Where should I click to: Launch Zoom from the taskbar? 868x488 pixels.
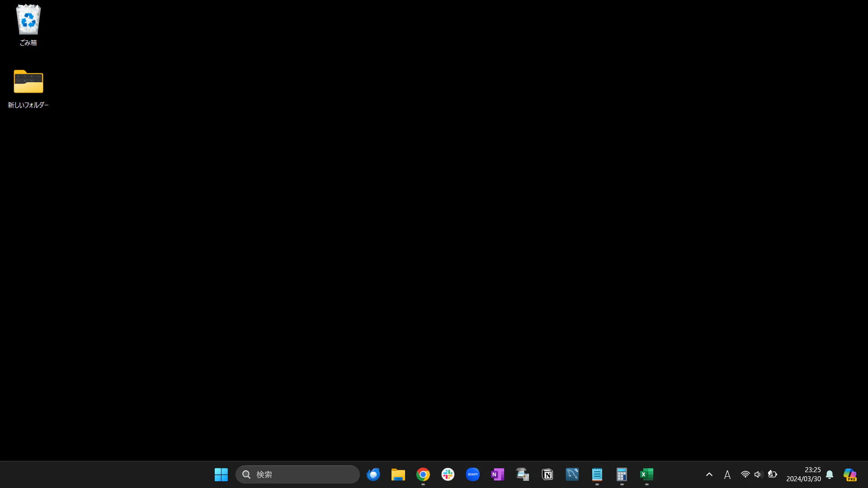(x=473, y=474)
